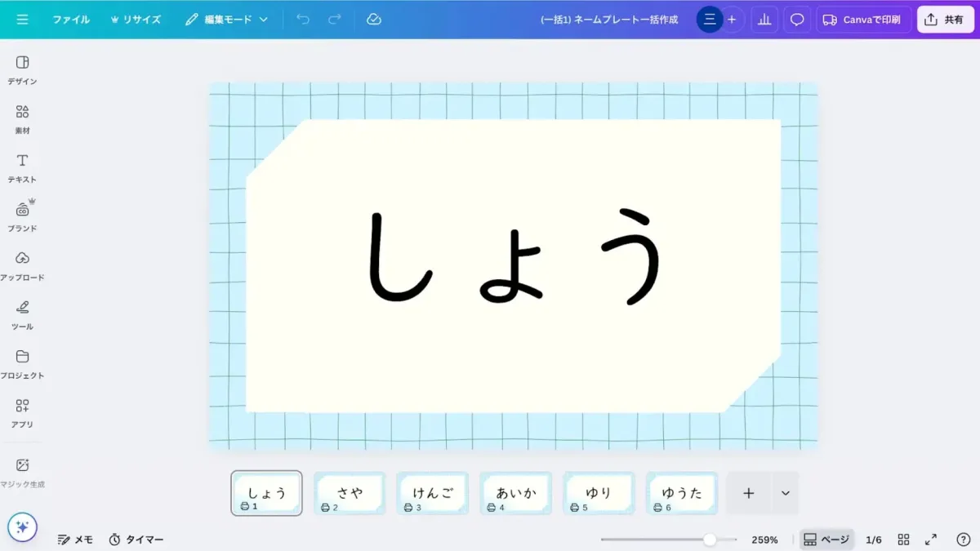Viewport: 980px width, 551px height.
Task: Open the 素材 (Elements) panel
Action: tap(22, 120)
